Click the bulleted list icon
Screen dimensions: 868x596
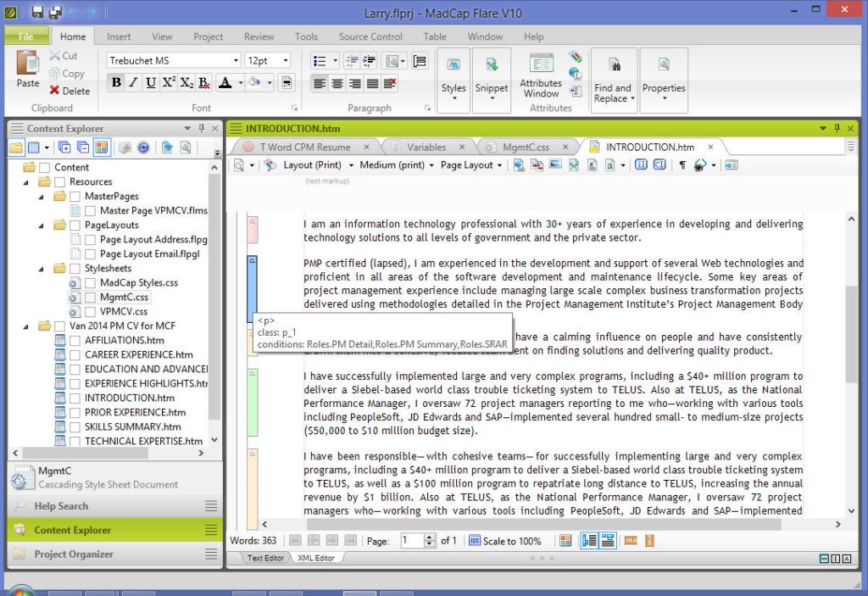(320, 60)
